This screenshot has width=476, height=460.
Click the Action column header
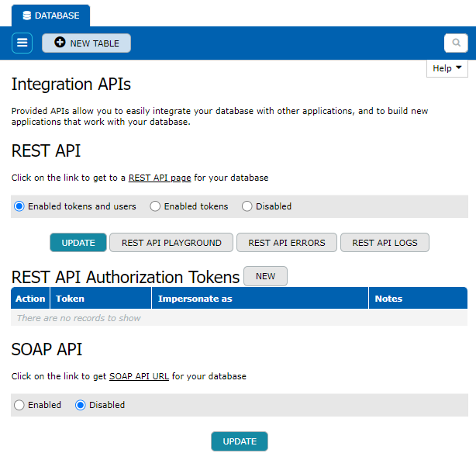click(30, 299)
